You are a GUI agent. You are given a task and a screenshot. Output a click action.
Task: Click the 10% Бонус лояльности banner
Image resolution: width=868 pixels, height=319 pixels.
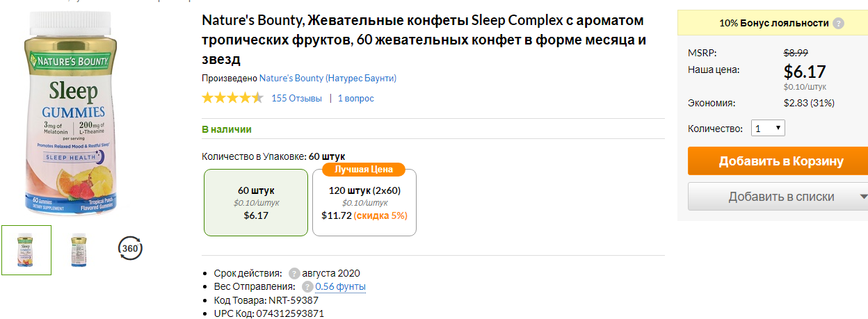(x=773, y=23)
